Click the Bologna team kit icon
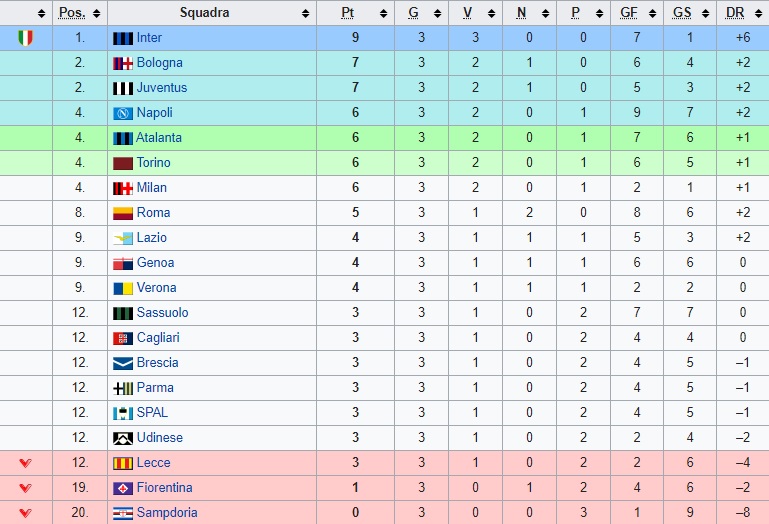The height and width of the screenshot is (524, 769). (123, 63)
